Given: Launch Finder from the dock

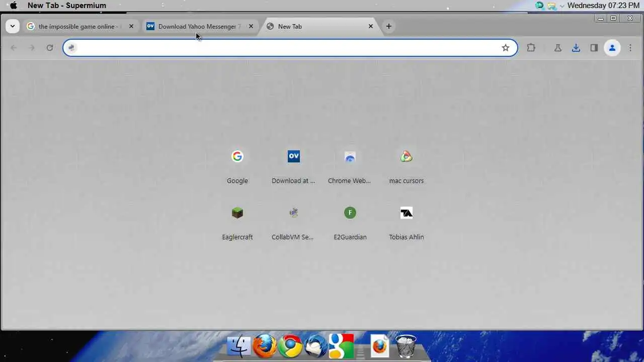Looking at the screenshot, I should [x=239, y=346].
